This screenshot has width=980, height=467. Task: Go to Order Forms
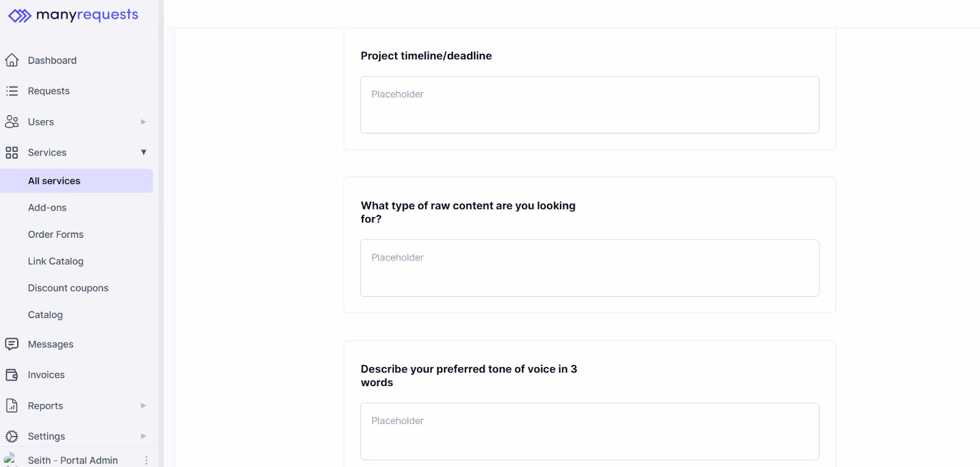56,234
